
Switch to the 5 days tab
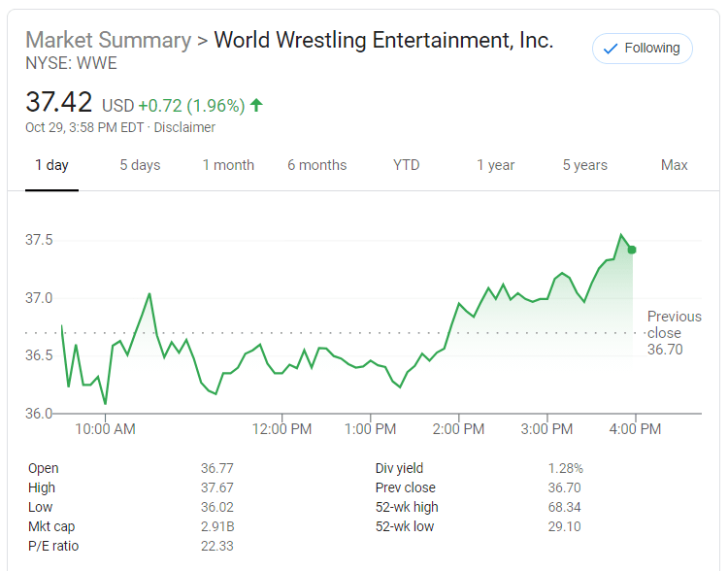coord(140,165)
